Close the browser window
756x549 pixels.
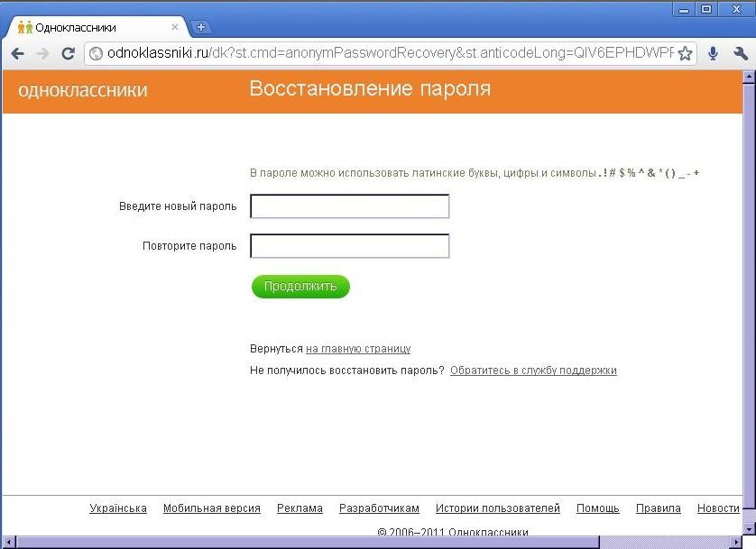pos(737,10)
